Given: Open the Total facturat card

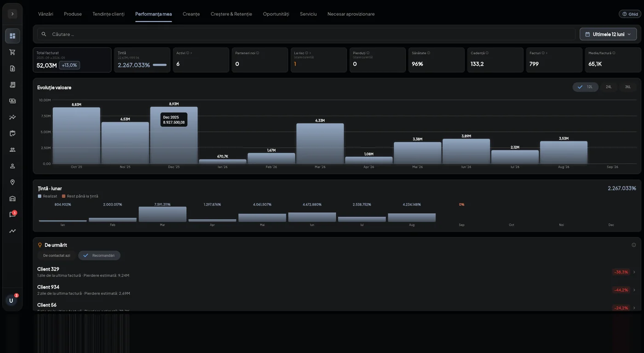Looking at the screenshot, I should (72, 60).
